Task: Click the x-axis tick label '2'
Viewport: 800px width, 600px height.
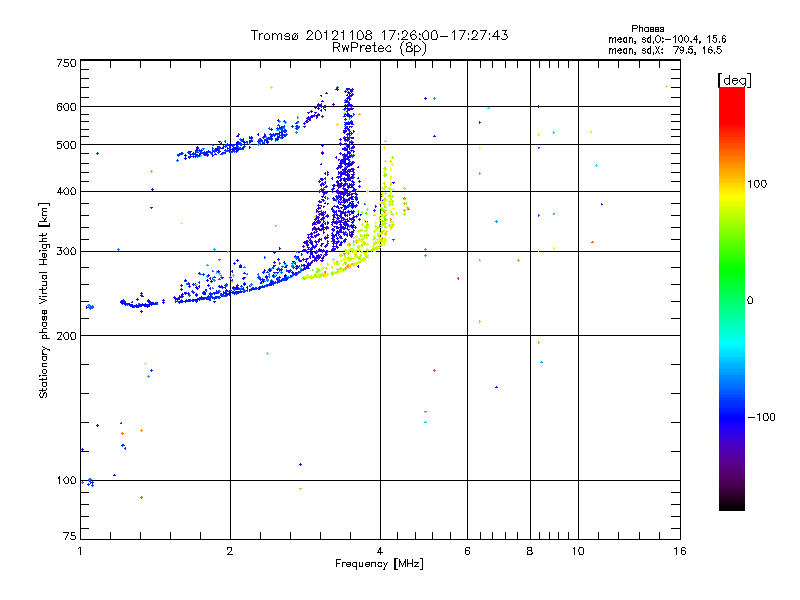Action: point(230,551)
